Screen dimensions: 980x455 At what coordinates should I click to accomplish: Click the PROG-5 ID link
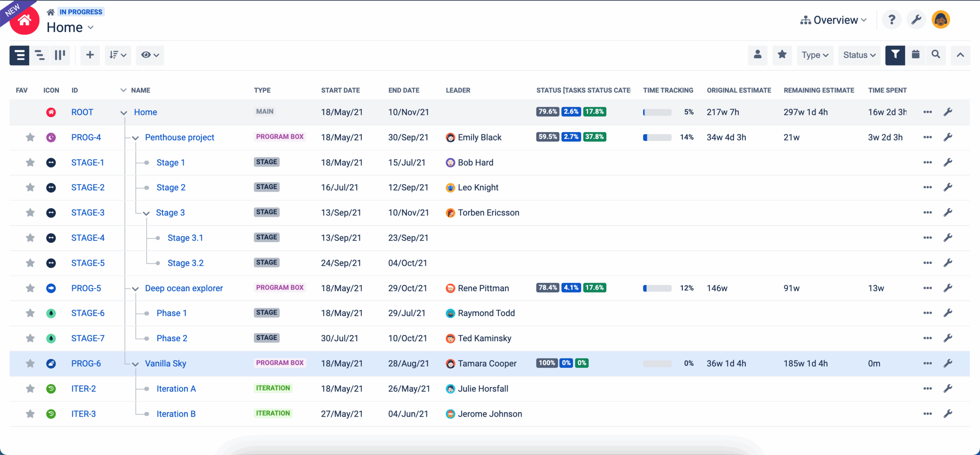[86, 288]
